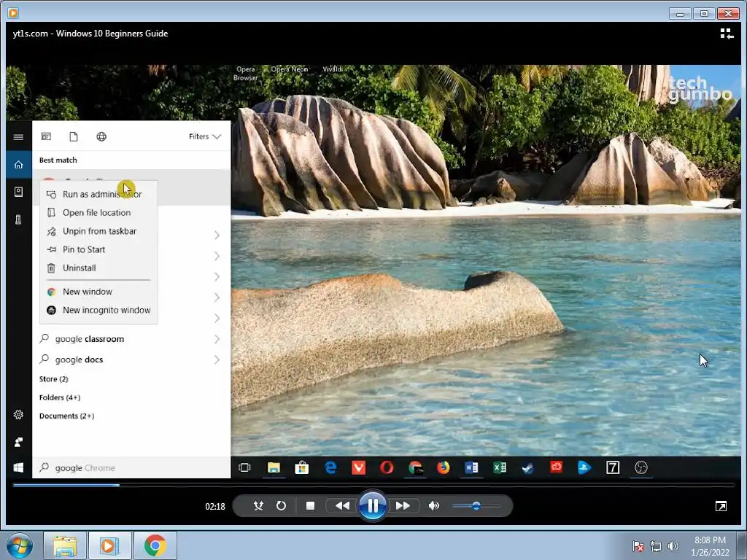Image resolution: width=747 pixels, height=560 pixels.
Task: Open Task View in video taskbar
Action: [x=244, y=467]
